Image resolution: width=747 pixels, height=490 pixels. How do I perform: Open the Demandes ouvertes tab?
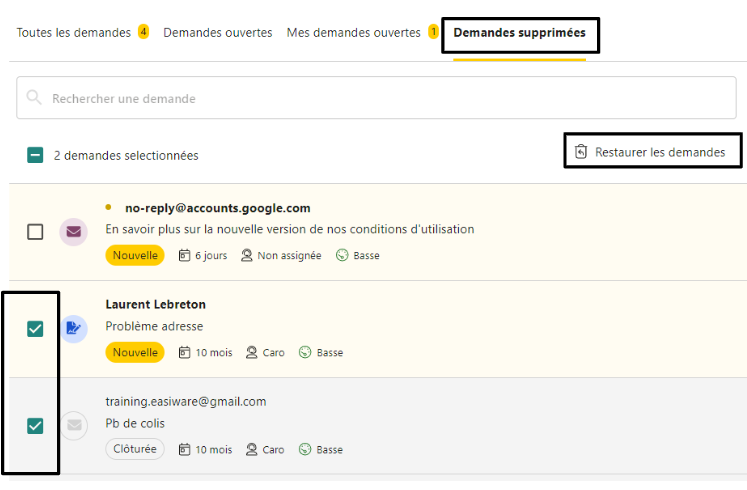pos(217,33)
